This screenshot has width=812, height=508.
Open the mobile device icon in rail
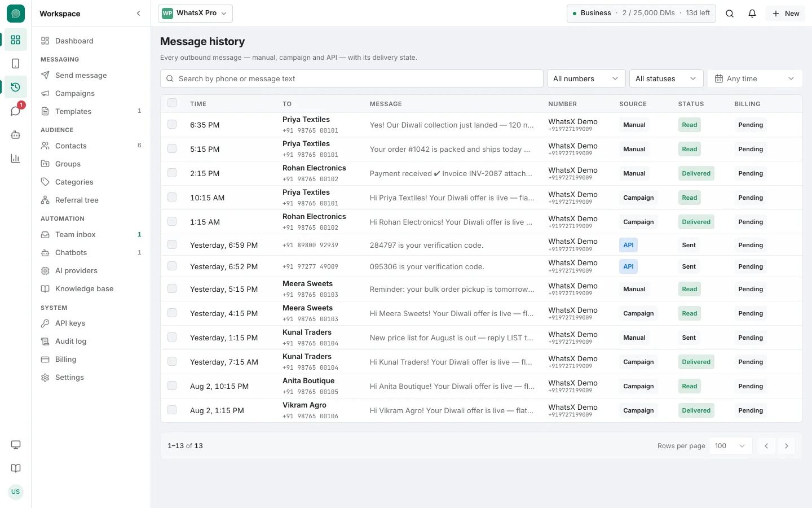coord(15,63)
